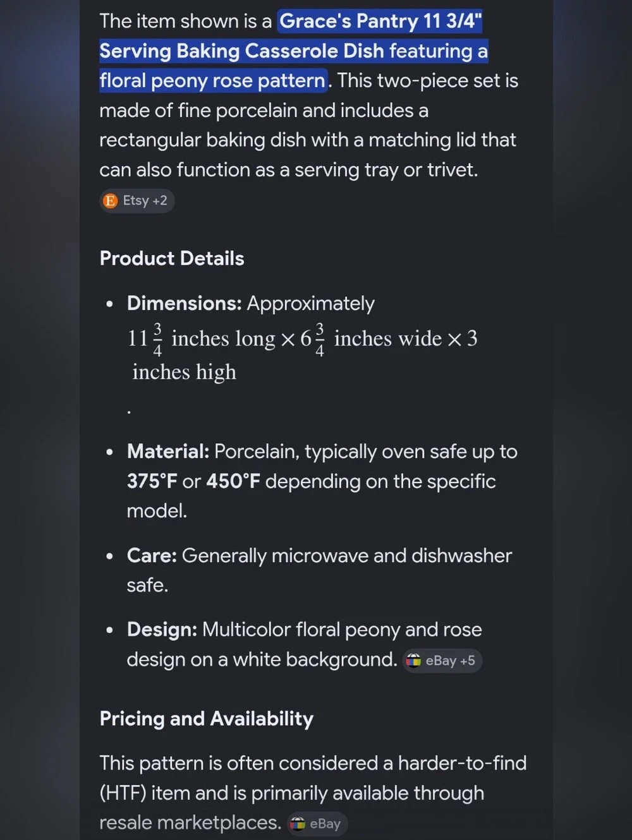Viewport: 632px width, 840px height.
Task: Select the highlighted floral peony rose pattern text
Action: coord(213,81)
